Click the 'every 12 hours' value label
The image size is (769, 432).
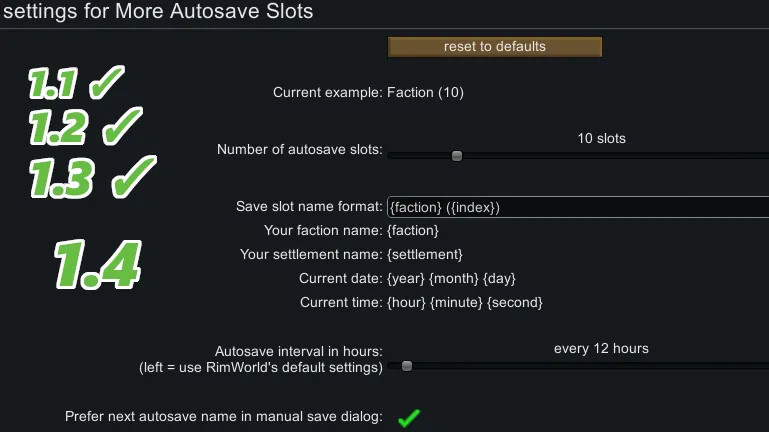pos(601,348)
